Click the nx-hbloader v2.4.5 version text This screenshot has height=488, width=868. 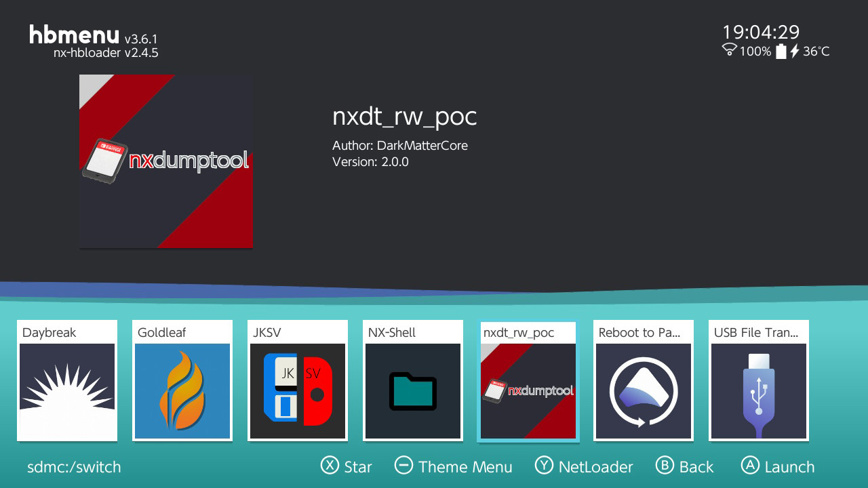click(106, 53)
